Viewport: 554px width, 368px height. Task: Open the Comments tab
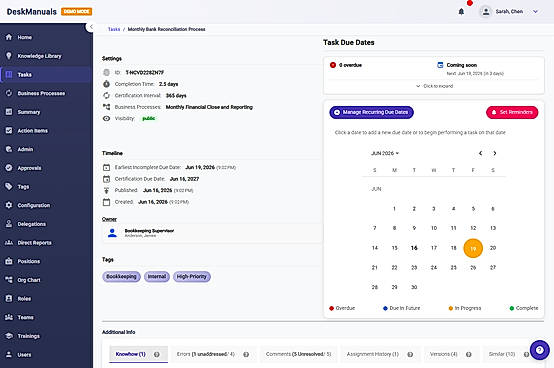pos(299,354)
